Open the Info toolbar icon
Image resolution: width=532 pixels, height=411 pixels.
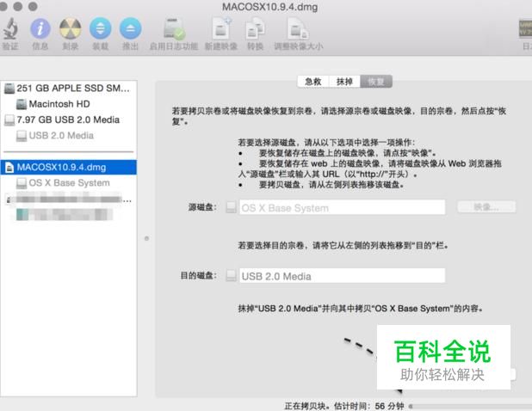[x=40, y=28]
